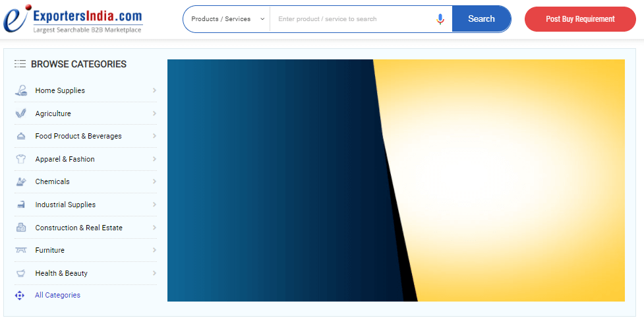
Task: Expand the Construction & Real Estate chevron
Action: pos(154,228)
